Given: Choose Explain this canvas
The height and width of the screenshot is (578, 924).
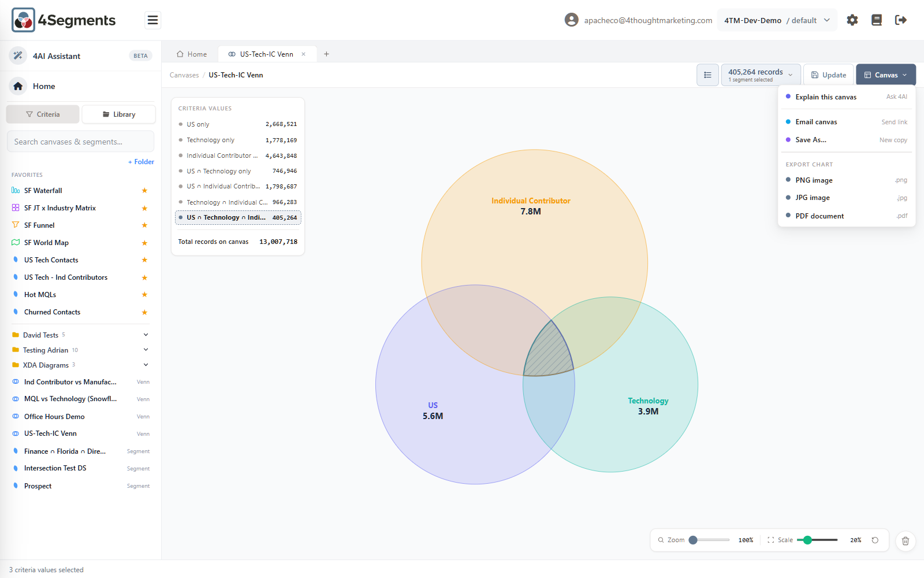Looking at the screenshot, I should point(846,97).
